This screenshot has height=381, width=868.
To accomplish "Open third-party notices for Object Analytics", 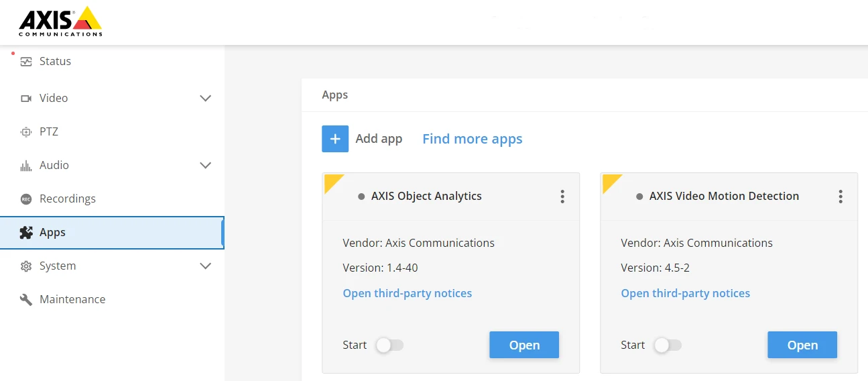I will coord(408,293).
